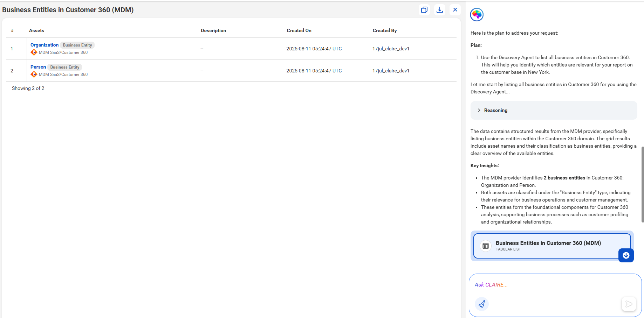Close the Business Entities panel
Viewport: 644px width, 318px height.
click(455, 10)
